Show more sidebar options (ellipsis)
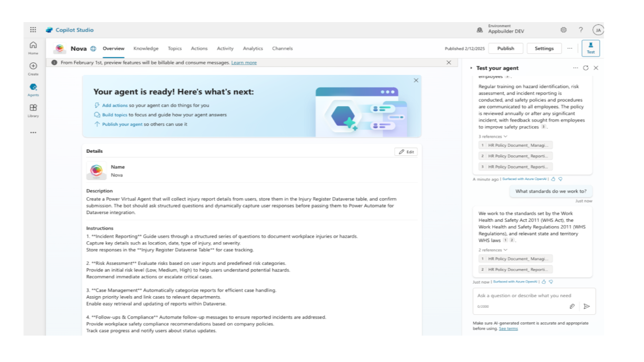Screen dimensions: 644x362 [33, 133]
